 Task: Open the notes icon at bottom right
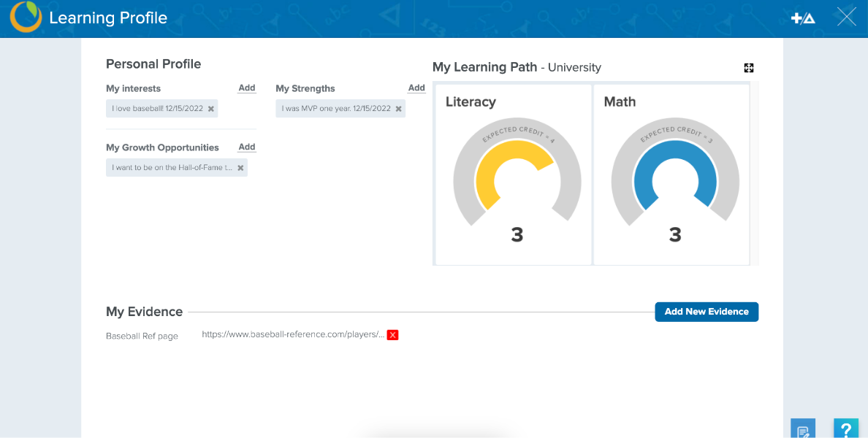tap(803, 429)
